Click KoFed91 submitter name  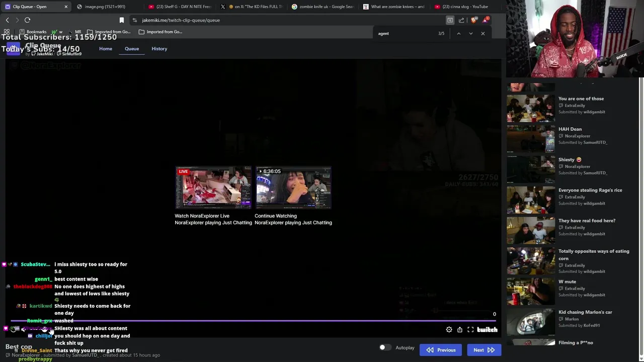pos(592,325)
